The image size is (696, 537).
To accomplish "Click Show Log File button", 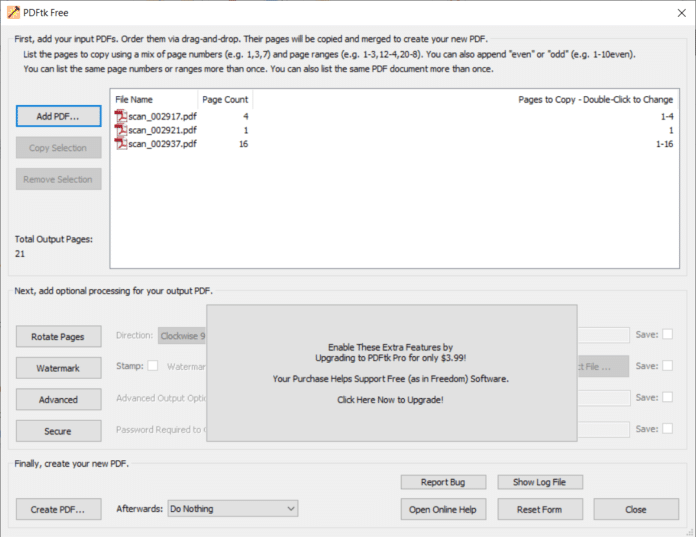I will point(539,482).
